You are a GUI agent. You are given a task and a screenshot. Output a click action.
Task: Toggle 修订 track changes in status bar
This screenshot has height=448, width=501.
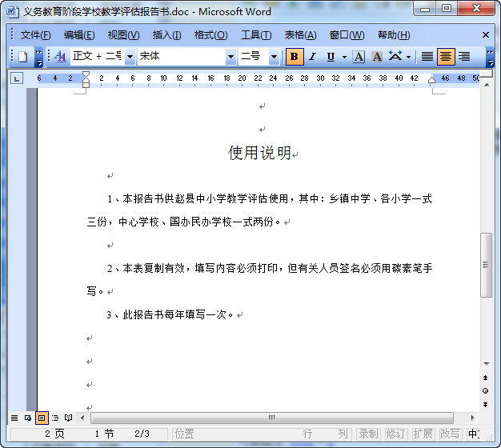(396, 434)
